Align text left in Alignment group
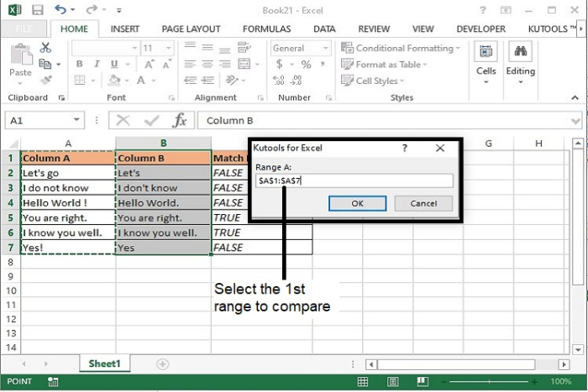The height and width of the screenshot is (392, 588). coord(190,64)
